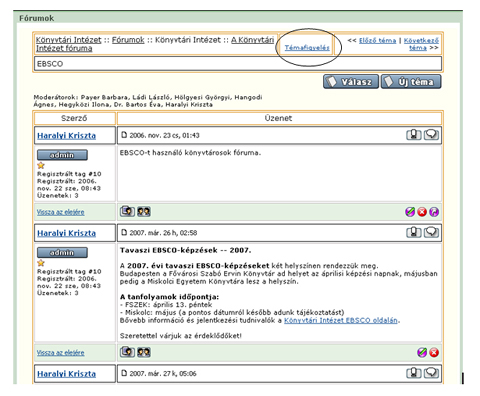This screenshot has height=396, width=480.
Task: Delete the Tavaszi EBSCO-képzések post via red X
Action: coord(434,352)
